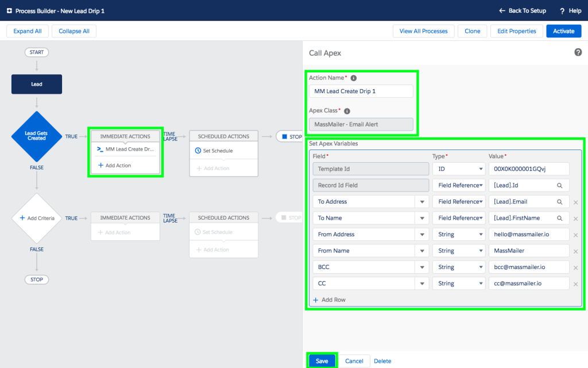Click the search magnifier next to [Lead].Id
Viewport: 588px width, 368px height.
coord(560,185)
